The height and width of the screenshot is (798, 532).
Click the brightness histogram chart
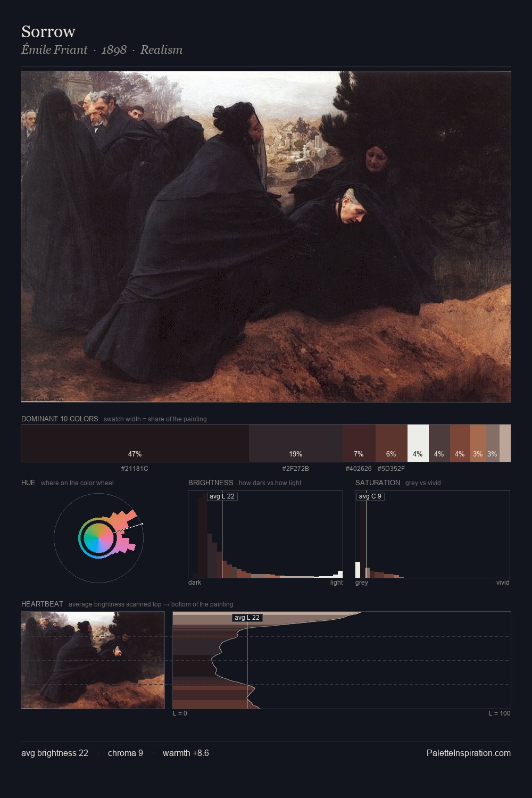(x=265, y=534)
